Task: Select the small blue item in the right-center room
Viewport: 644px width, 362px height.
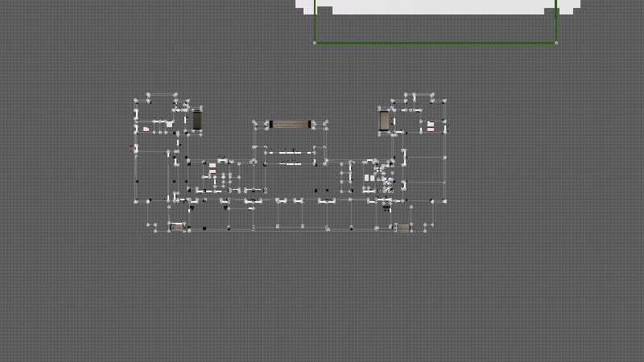Action: [x=389, y=179]
